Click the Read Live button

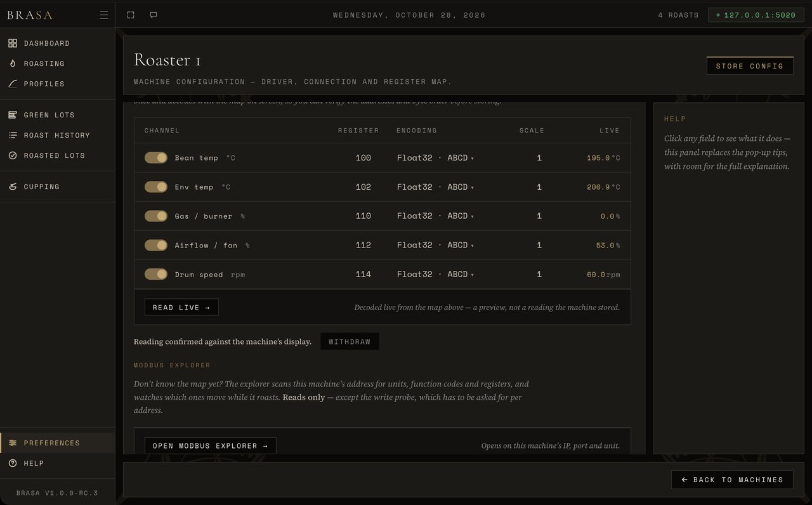point(181,308)
